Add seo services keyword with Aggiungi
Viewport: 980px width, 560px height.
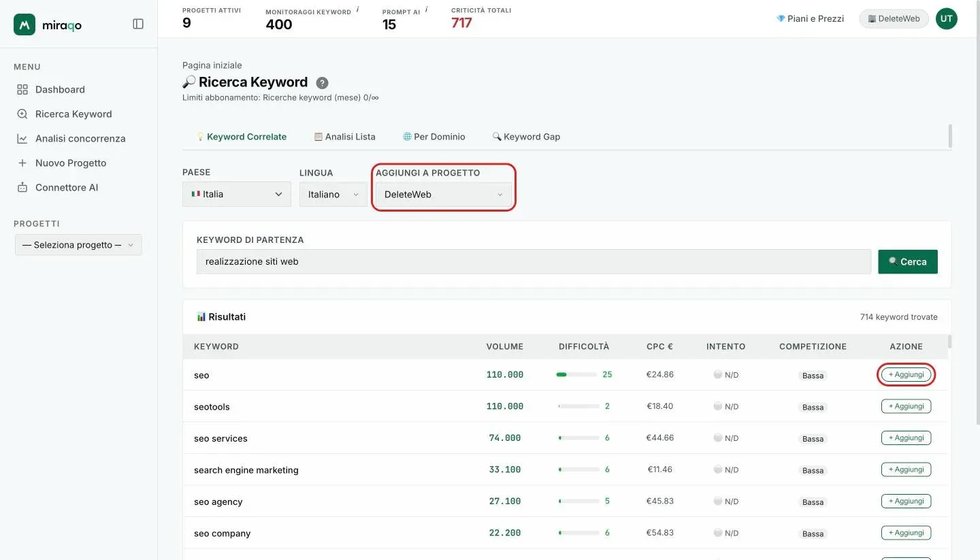click(x=906, y=438)
